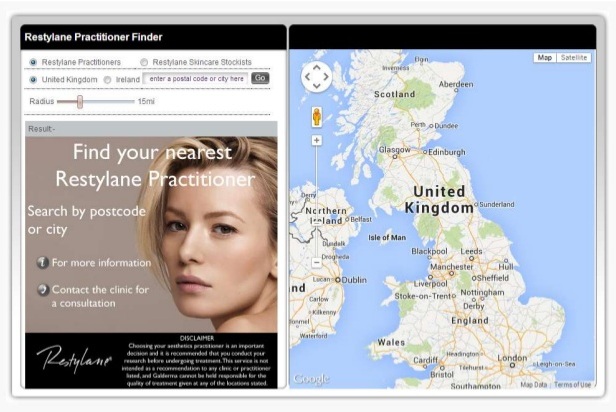The image size is (616, 412).
Task: Zoom out the map with minus button
Action: pos(317,262)
